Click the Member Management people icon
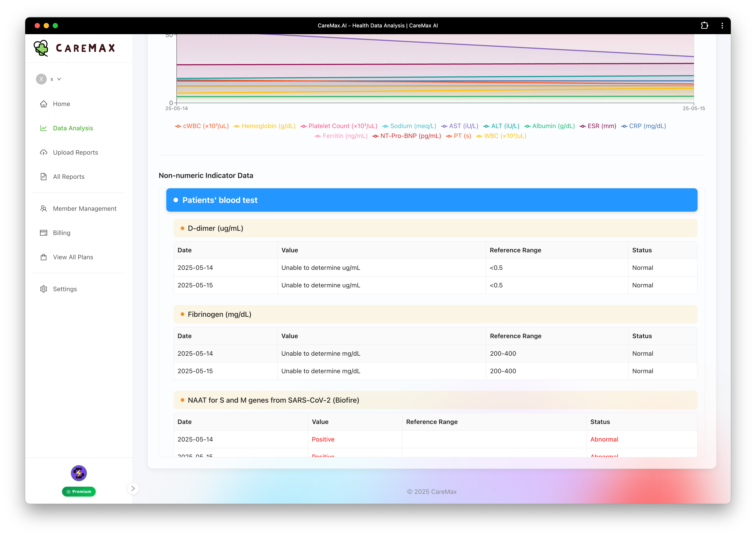756x537 pixels. tap(43, 209)
